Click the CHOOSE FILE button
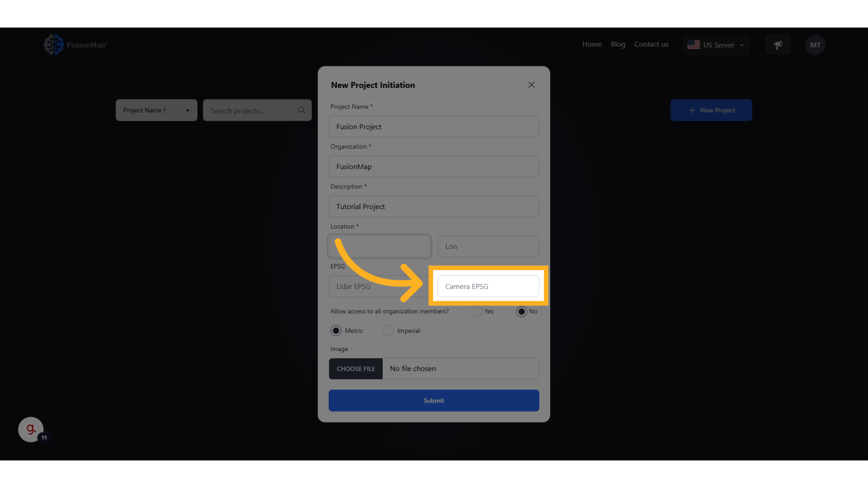 [356, 369]
